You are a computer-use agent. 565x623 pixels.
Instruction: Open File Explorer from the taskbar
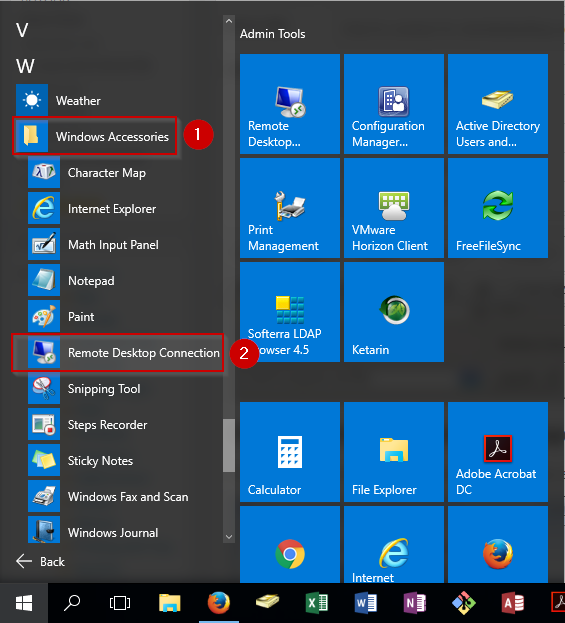[x=170, y=603]
